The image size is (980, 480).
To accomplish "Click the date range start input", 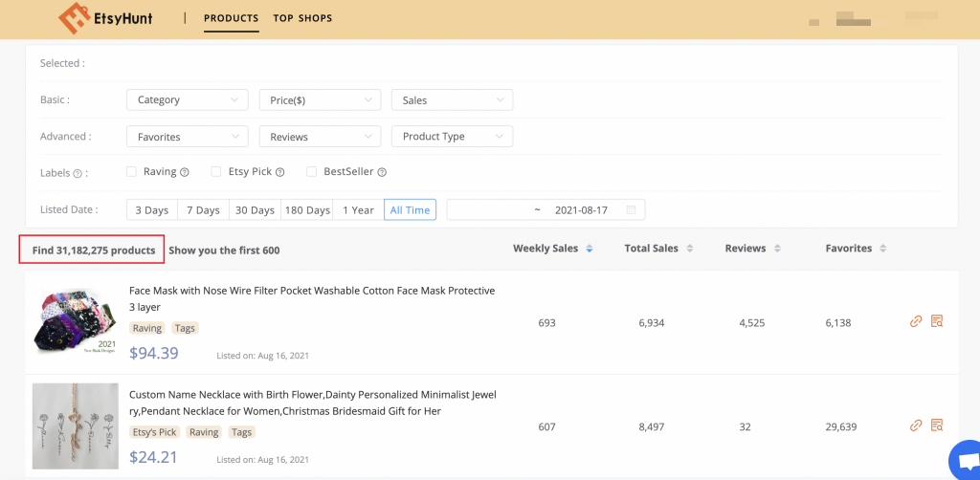I will 490,210.
